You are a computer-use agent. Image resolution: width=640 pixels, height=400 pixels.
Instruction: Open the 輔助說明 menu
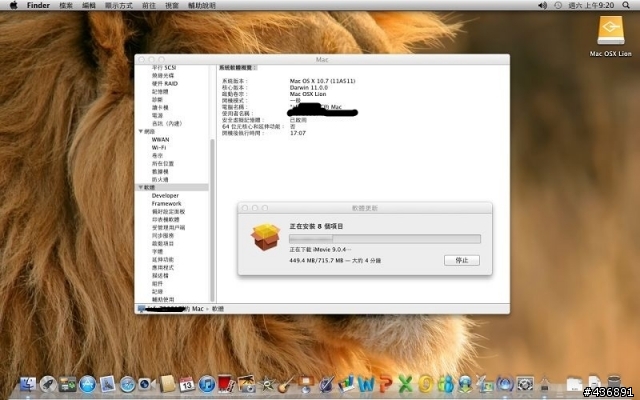click(202, 5)
